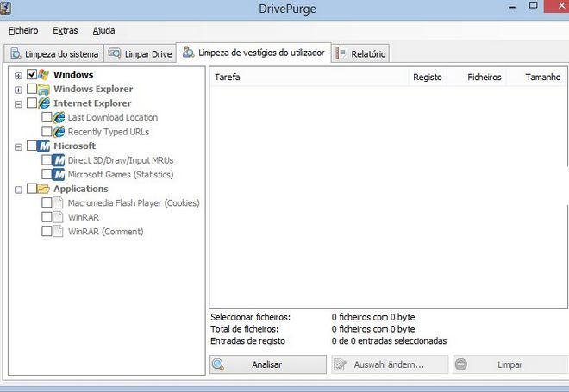Expand the Windows tree node
569x392 pixels.
point(18,76)
